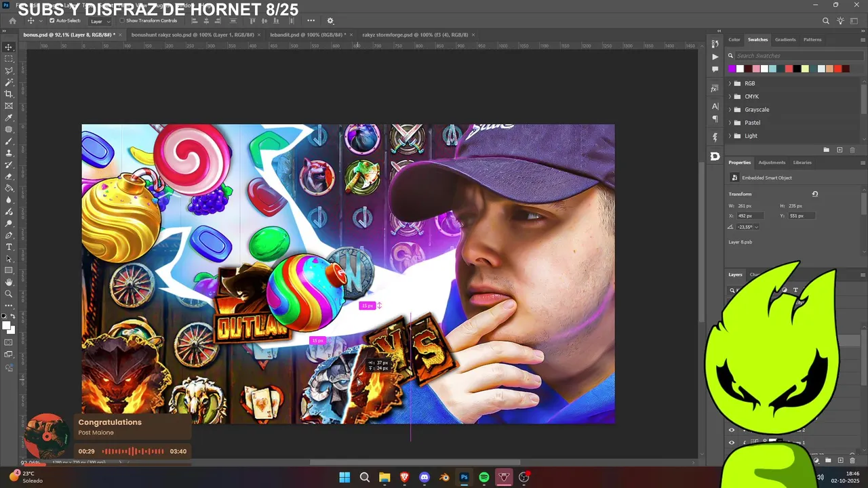Click the Home icon in options bar
The image size is (868, 488).
(x=12, y=21)
